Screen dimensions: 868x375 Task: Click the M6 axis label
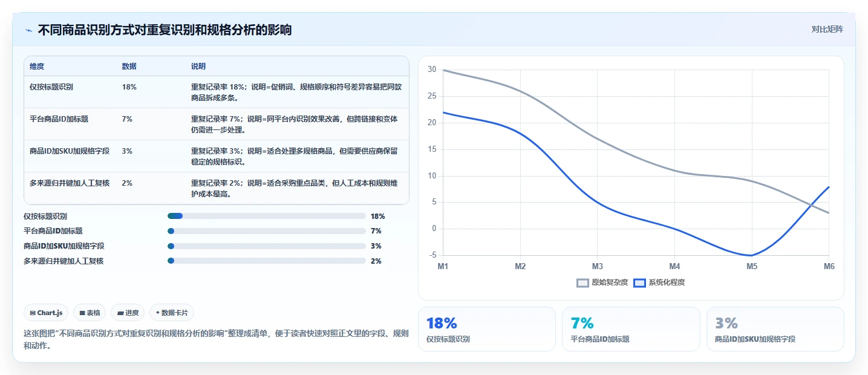(x=829, y=267)
